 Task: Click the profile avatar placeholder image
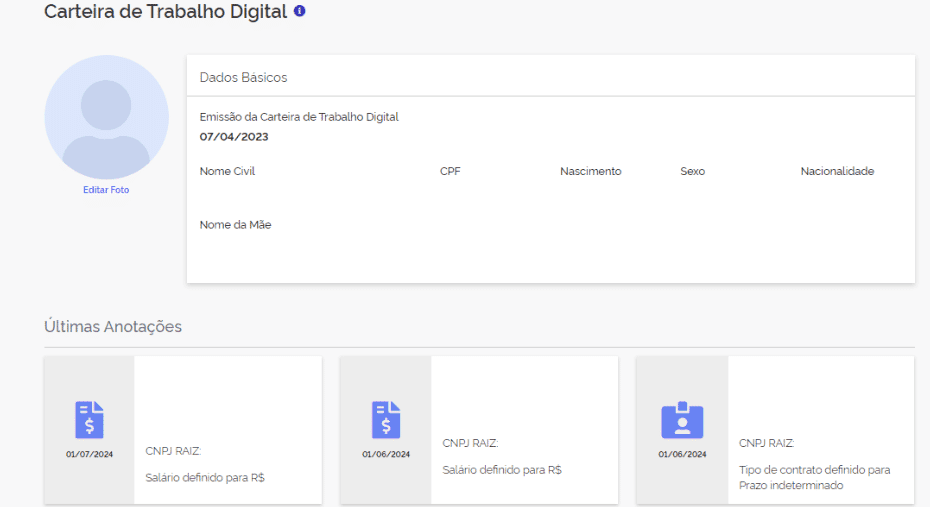[106, 117]
